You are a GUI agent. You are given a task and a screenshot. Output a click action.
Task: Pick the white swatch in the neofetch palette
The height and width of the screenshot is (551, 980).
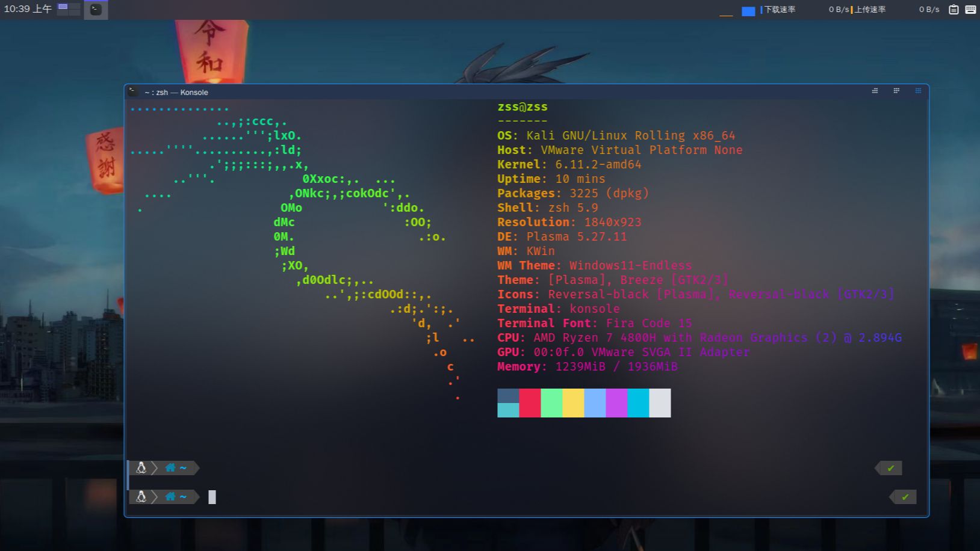[x=660, y=403]
